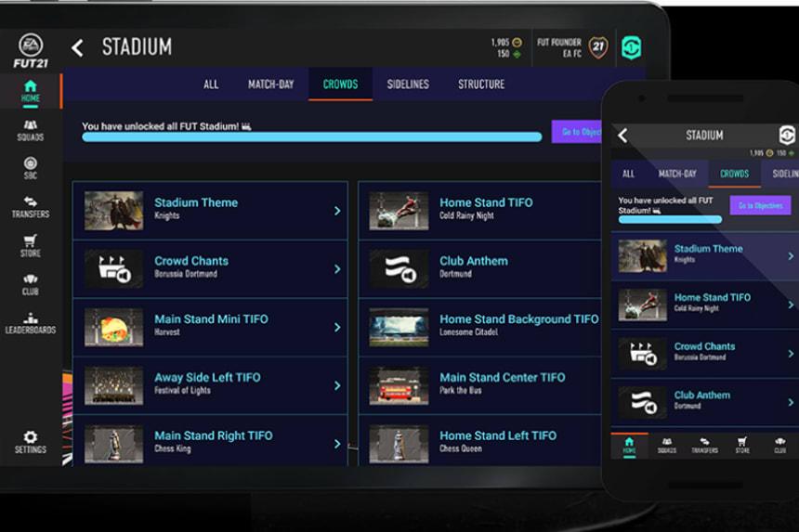This screenshot has height=532, width=799.
Task: Click the tablet unlock progress bar
Action: tap(312, 136)
